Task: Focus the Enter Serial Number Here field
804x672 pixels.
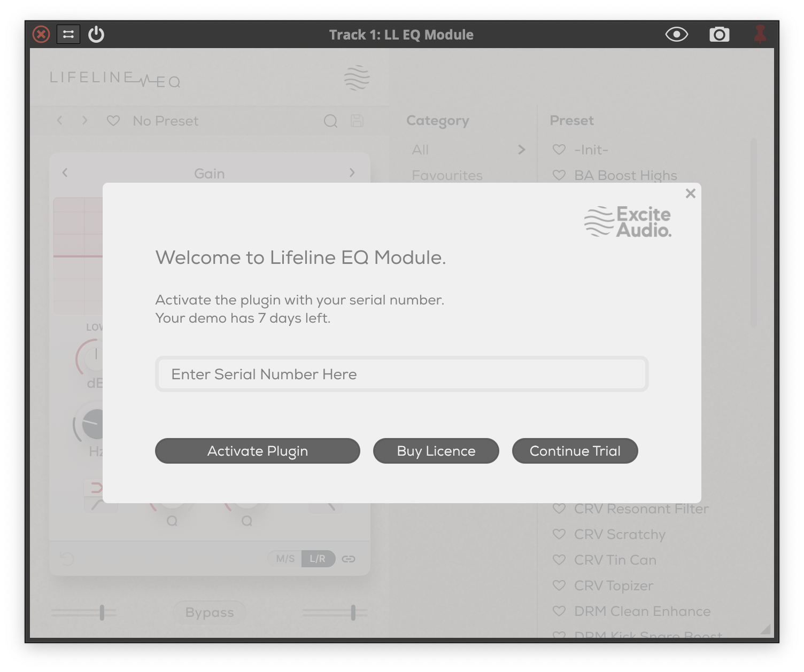Action: [402, 374]
